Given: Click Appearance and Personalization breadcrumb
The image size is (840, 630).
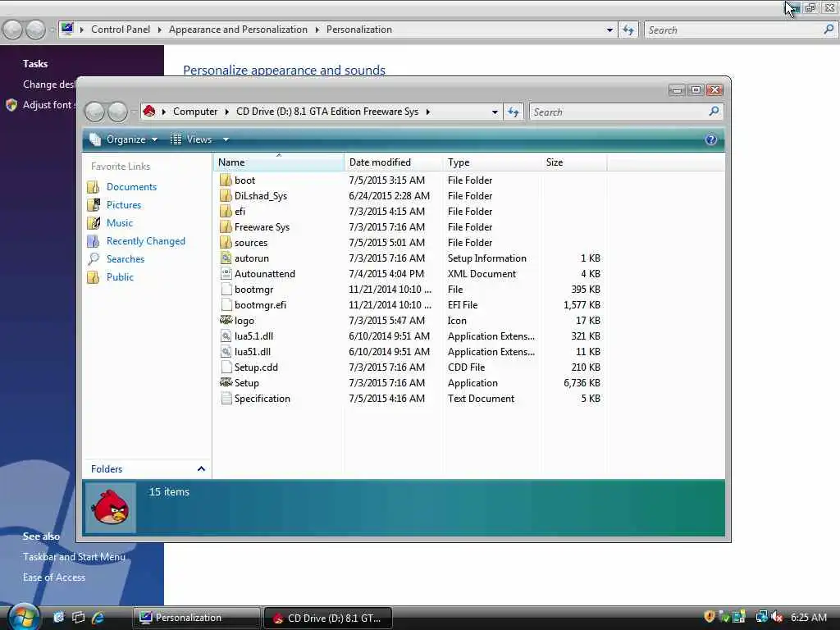Looking at the screenshot, I should (x=238, y=30).
